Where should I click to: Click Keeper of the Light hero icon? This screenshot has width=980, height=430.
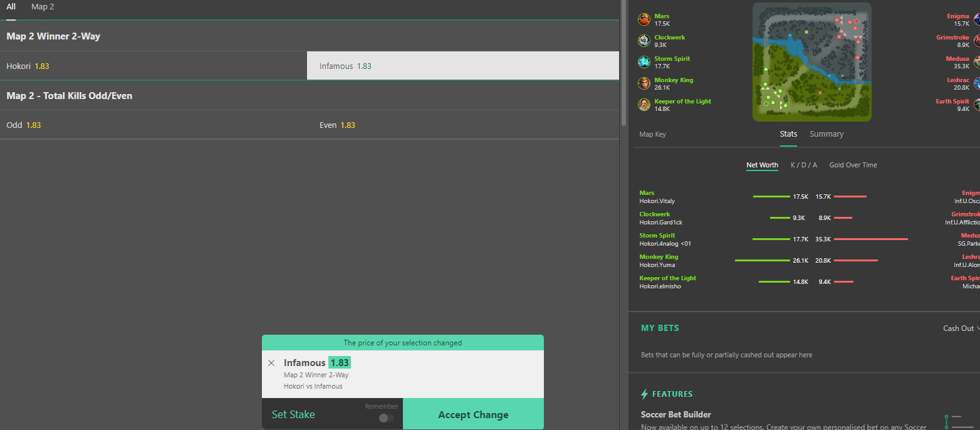pyautogui.click(x=644, y=105)
